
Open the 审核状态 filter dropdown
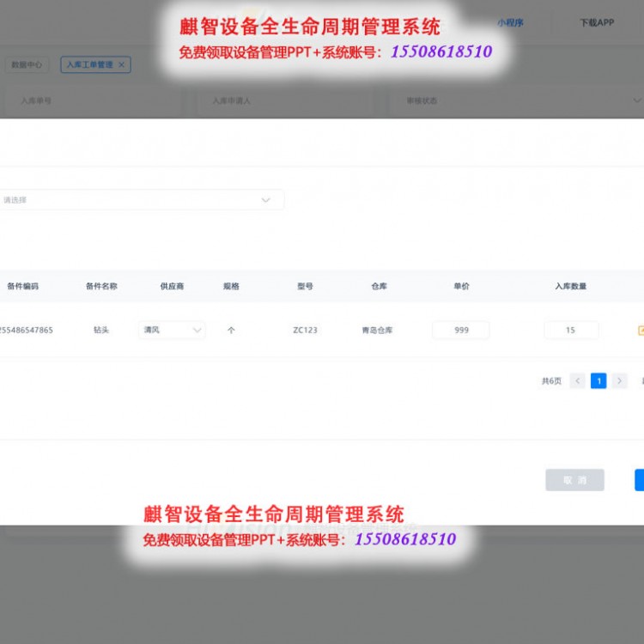point(515,100)
